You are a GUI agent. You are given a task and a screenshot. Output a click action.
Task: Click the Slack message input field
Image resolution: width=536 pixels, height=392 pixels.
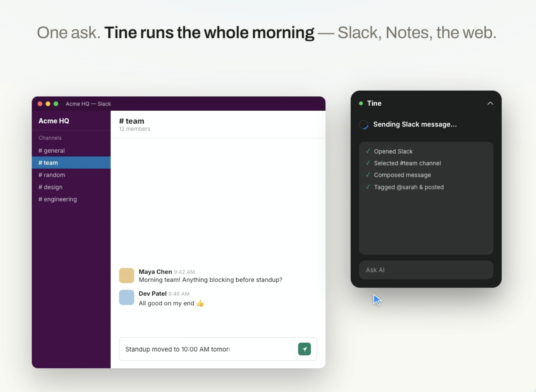pos(218,349)
